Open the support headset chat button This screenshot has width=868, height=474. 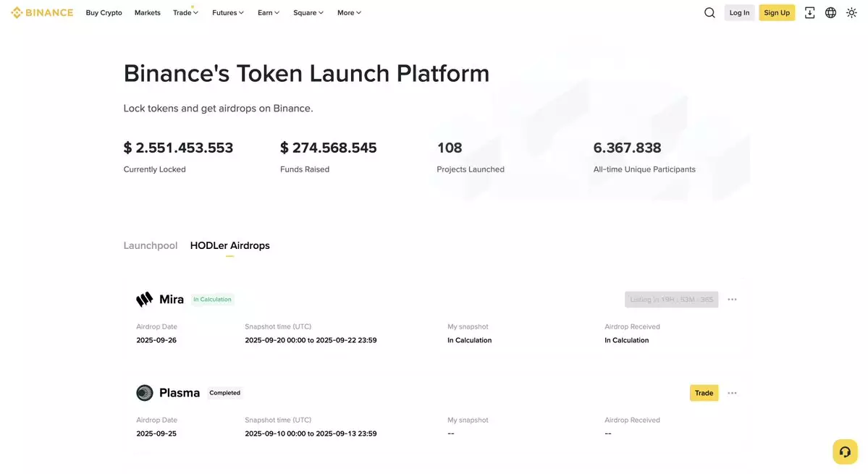845,452
